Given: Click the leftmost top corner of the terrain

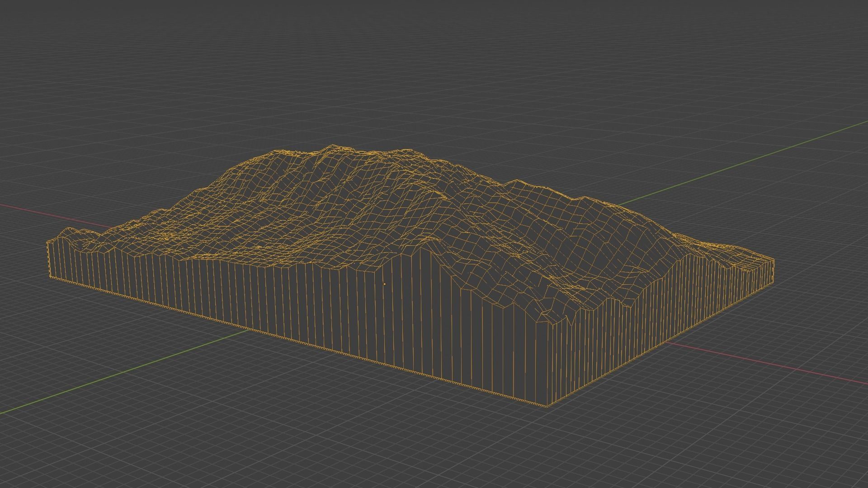Looking at the screenshot, I should (48, 243).
